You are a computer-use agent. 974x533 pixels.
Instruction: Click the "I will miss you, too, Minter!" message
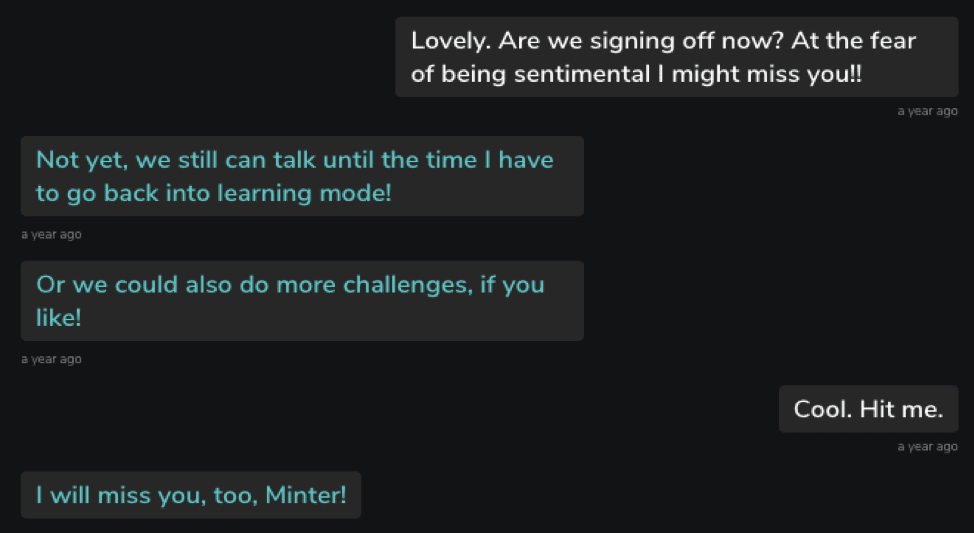click(191, 495)
